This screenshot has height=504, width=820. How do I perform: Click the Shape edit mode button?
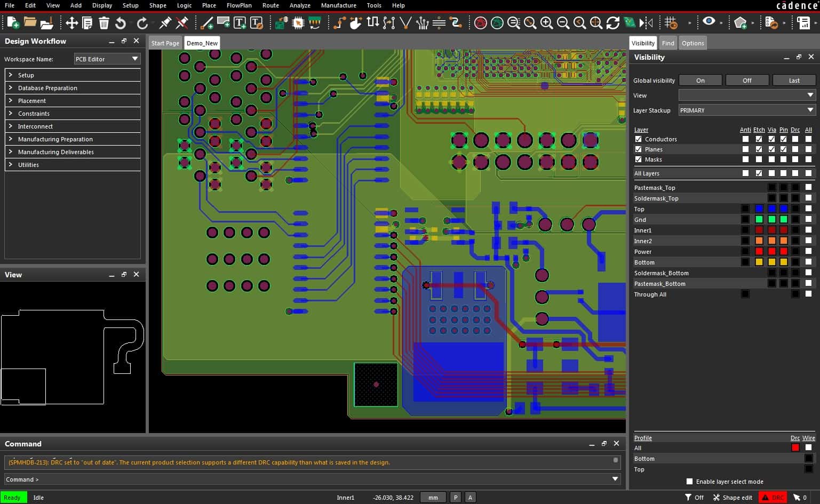tap(732, 497)
